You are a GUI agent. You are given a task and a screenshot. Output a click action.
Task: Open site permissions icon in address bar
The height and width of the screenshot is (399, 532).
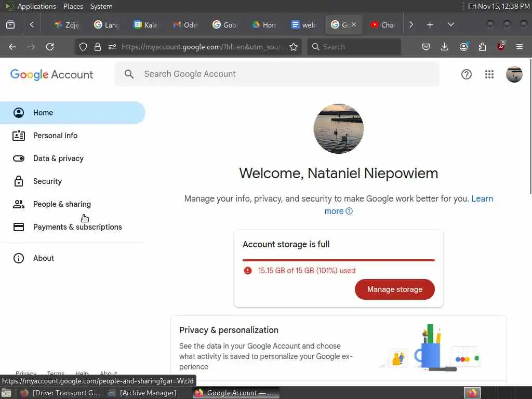[x=112, y=47]
